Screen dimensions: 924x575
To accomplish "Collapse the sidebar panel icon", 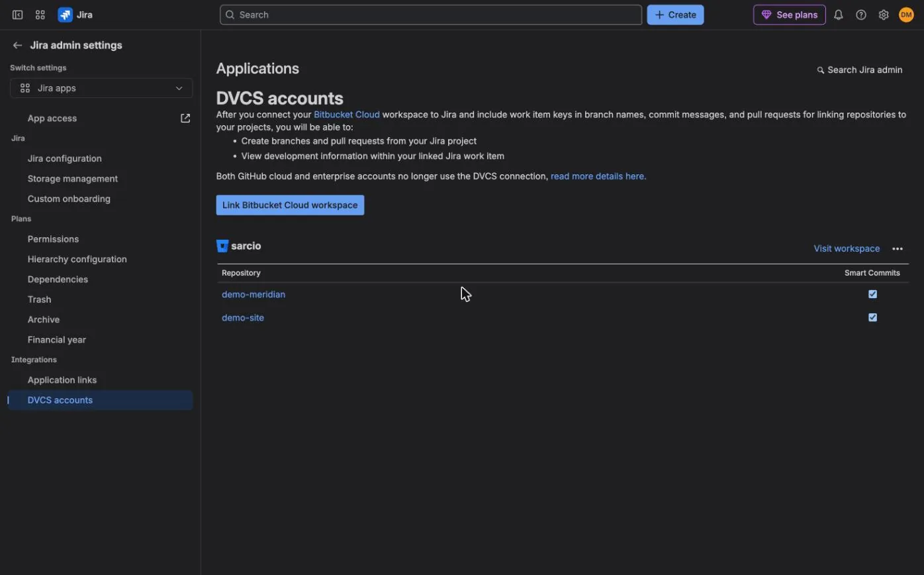I will [18, 15].
